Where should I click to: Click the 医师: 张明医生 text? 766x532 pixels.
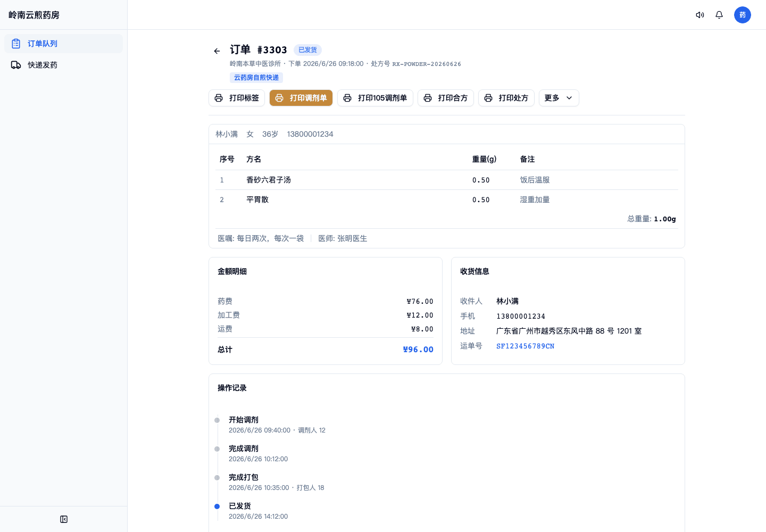343,238
